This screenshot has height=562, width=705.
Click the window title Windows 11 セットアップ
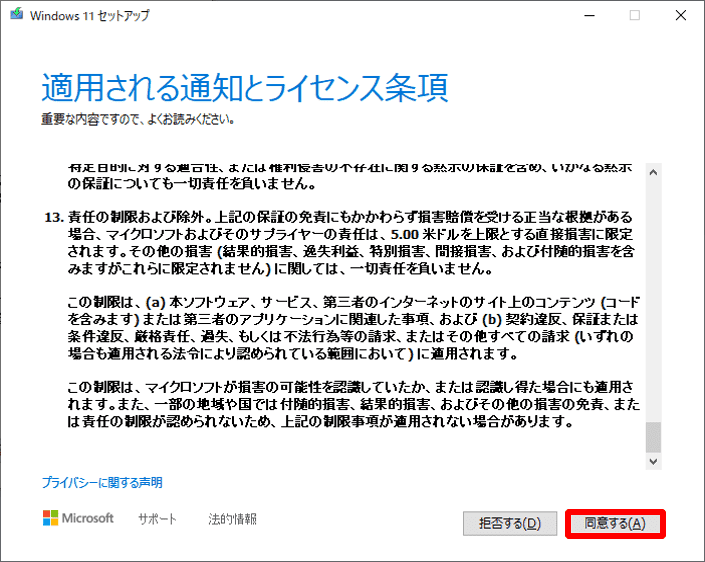[x=89, y=16]
